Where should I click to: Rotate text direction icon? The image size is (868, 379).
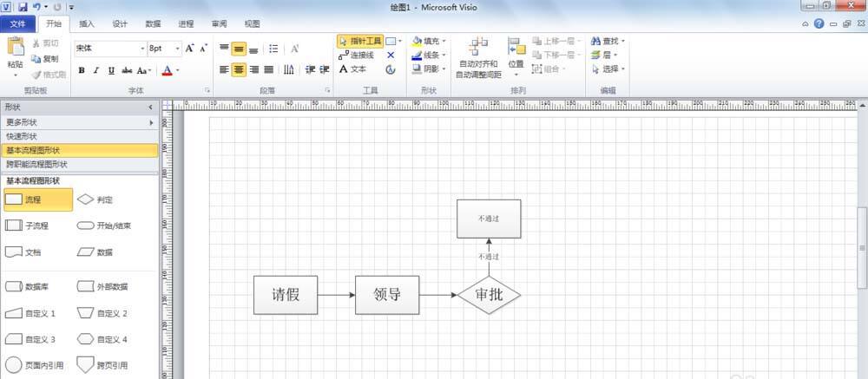pos(289,69)
